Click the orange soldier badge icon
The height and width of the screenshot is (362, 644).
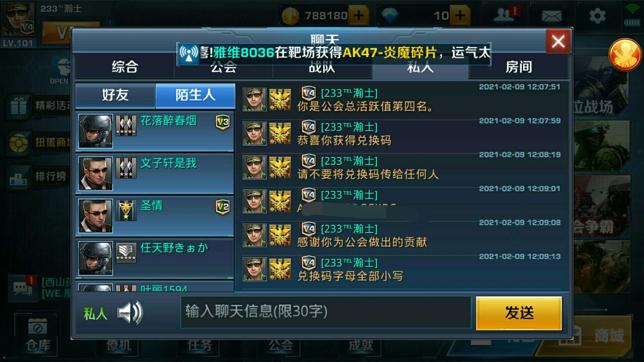(x=625, y=55)
